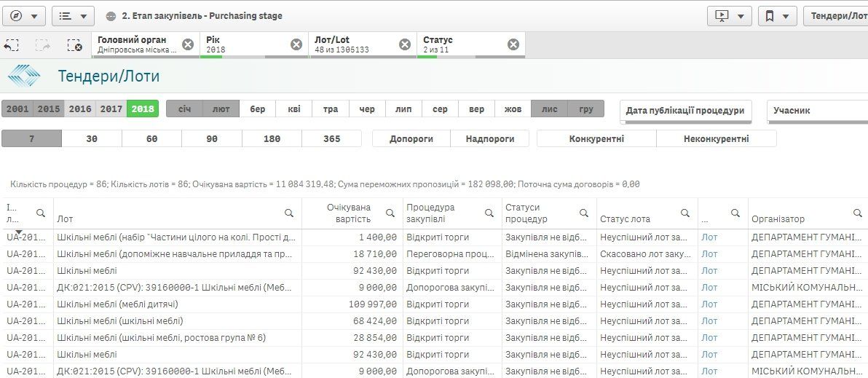The height and width of the screenshot is (378, 868).
Task: Open Лот link for 18 710,00 row
Action: (709, 254)
